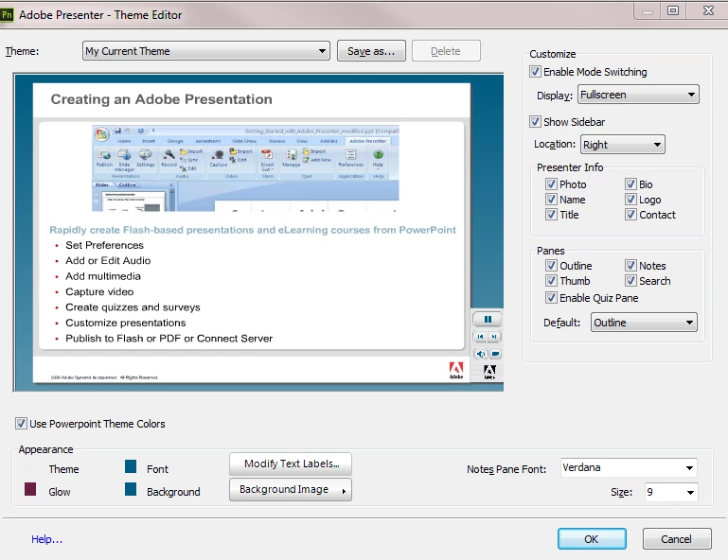The height and width of the screenshot is (560, 728).
Task: Click the Delete theme button
Action: pos(446,51)
